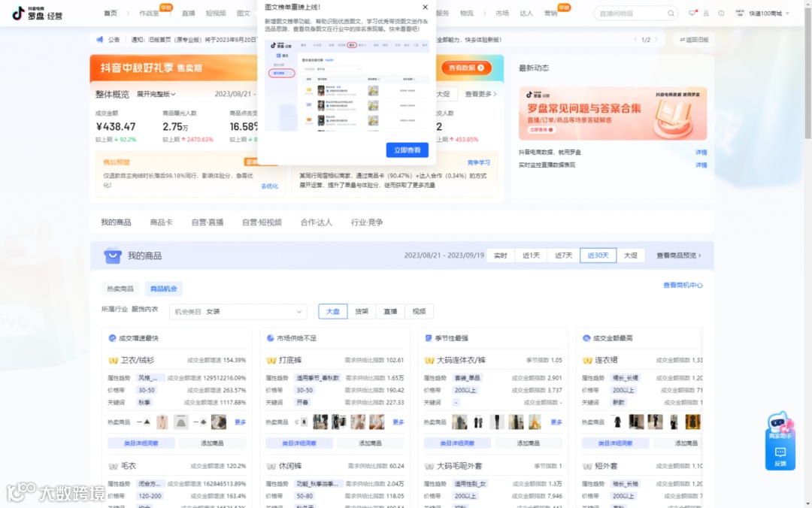Open 查看商品预览 chevron link

[x=678, y=256]
